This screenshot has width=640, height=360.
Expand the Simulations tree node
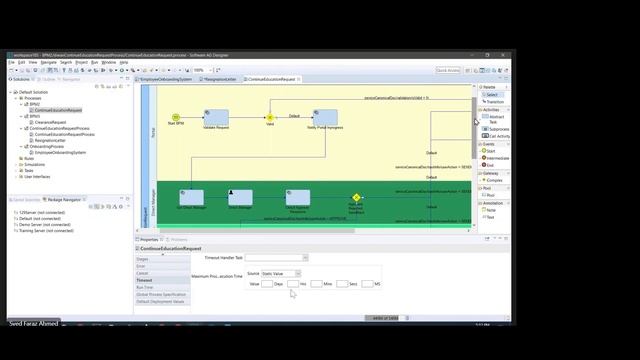pos(16,164)
